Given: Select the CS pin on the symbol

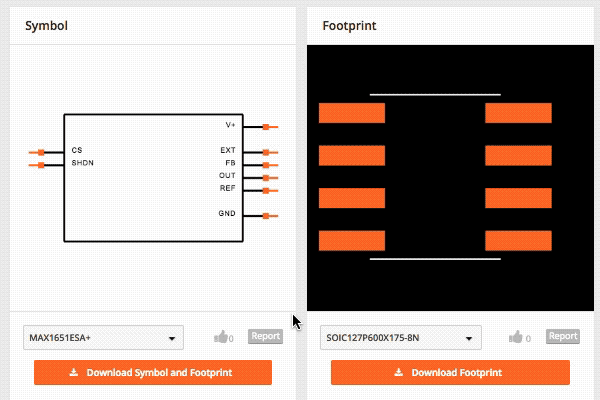Looking at the screenshot, I should tap(39, 152).
